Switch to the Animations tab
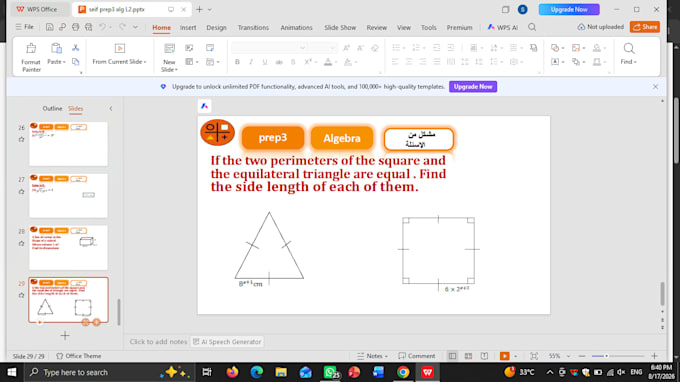Image resolution: width=680 pixels, height=382 pixels. pos(296,27)
